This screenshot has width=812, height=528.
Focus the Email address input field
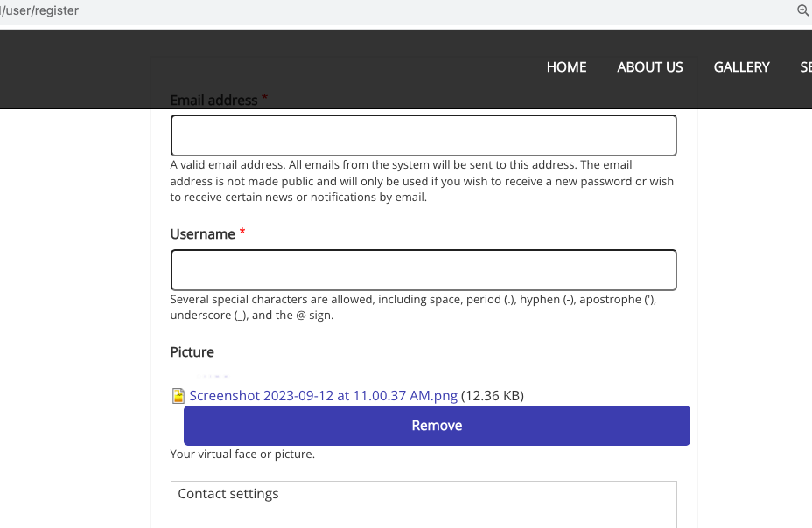tap(423, 135)
